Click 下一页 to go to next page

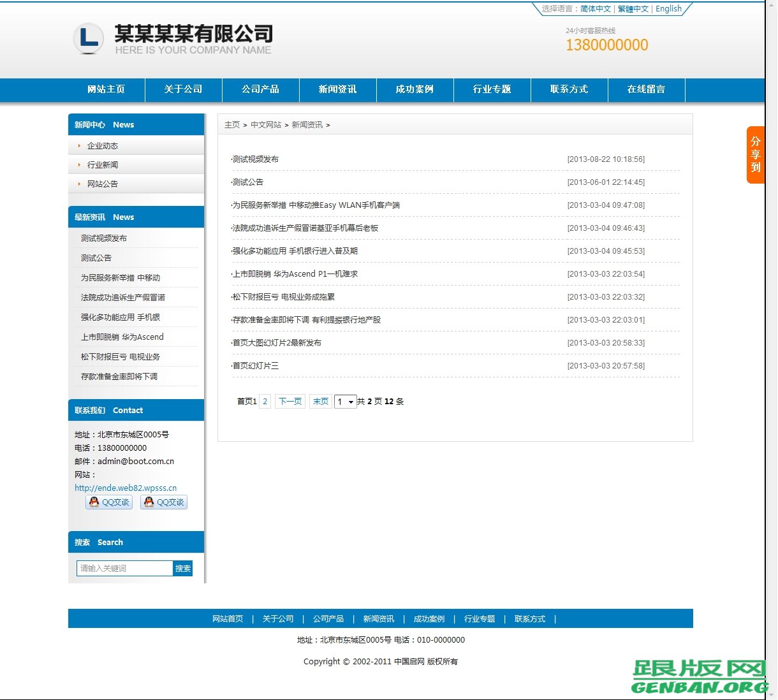click(x=290, y=402)
